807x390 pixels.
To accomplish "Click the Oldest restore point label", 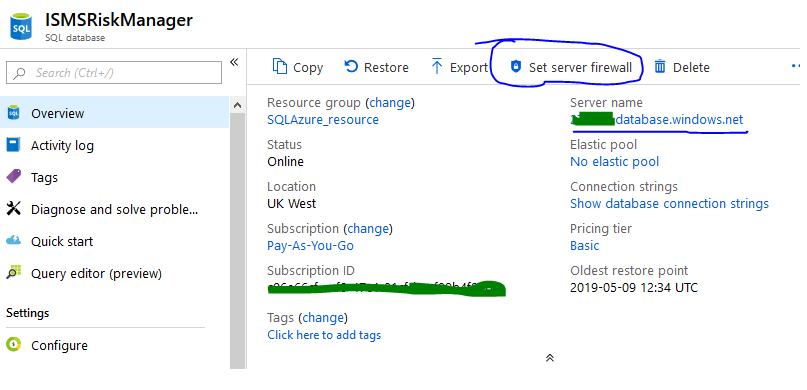I will point(629,270).
